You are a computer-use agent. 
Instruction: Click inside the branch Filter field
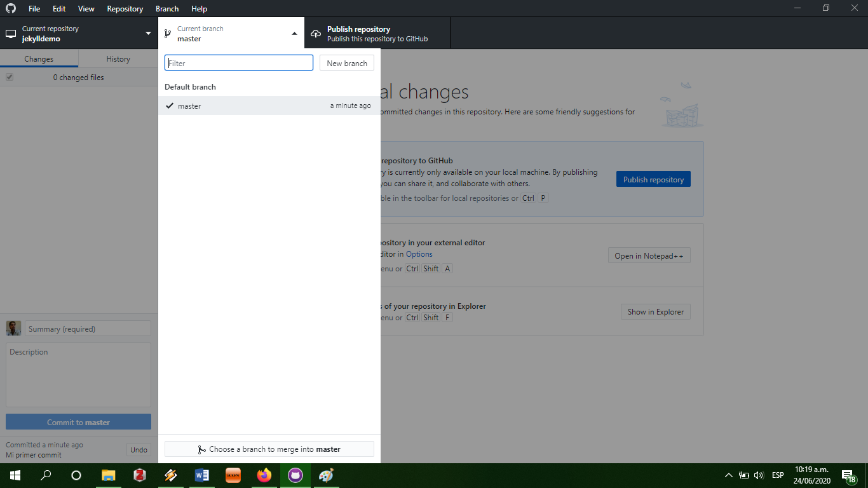point(238,62)
